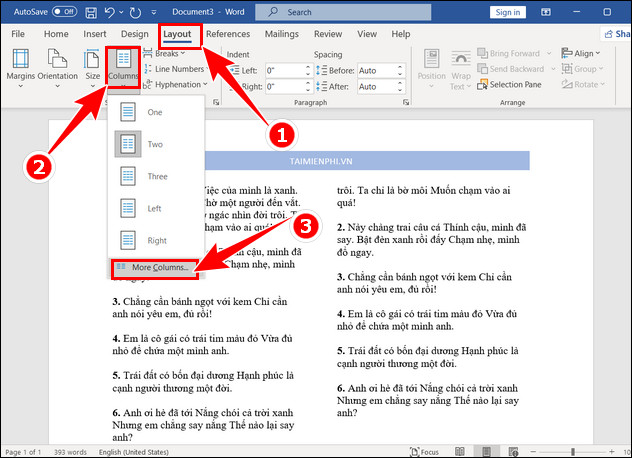Adjust the Indent Left spinner arrows
The image size is (632, 458).
tap(308, 71)
